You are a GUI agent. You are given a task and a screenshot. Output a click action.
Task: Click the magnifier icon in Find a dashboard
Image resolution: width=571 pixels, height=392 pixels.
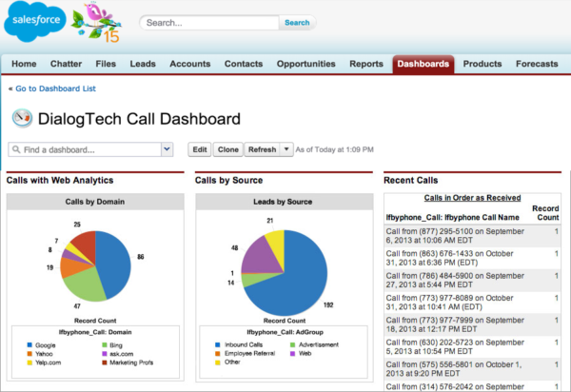pyautogui.click(x=16, y=149)
